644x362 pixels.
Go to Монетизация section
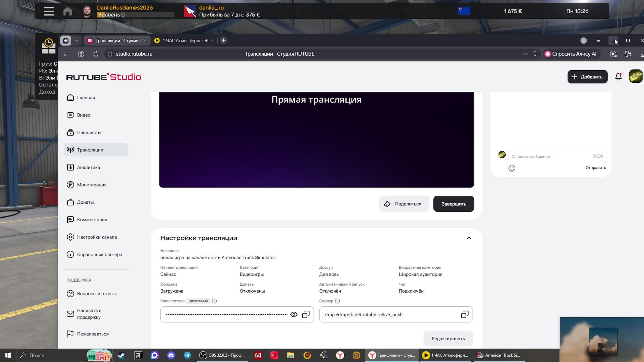(92, 185)
